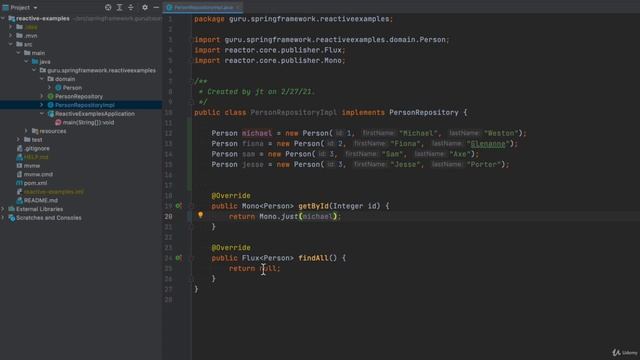The height and width of the screenshot is (360, 640).
Task: Click the README.md file icon
Action: [x=19, y=200]
